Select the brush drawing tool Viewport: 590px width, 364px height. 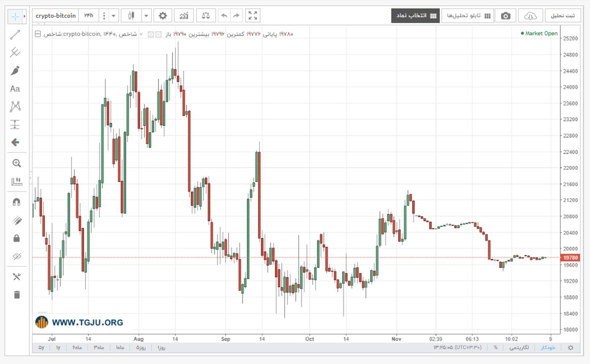point(15,71)
